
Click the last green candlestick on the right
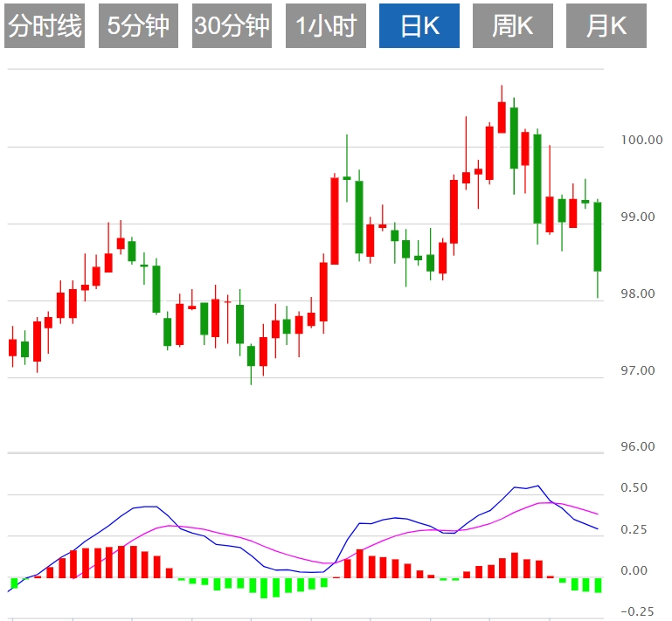click(x=598, y=237)
